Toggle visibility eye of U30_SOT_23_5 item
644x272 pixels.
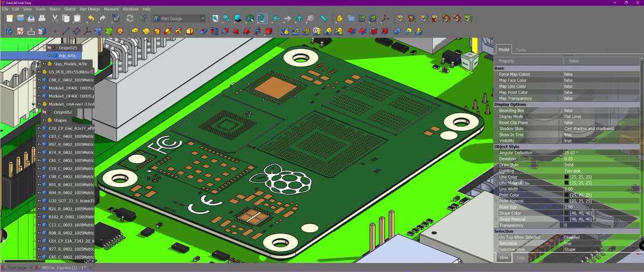click(39, 201)
